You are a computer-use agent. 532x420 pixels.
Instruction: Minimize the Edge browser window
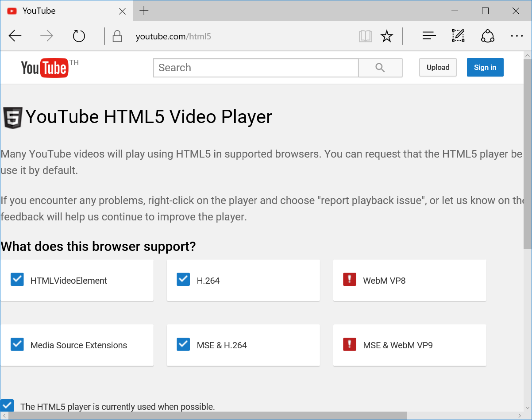(455, 11)
